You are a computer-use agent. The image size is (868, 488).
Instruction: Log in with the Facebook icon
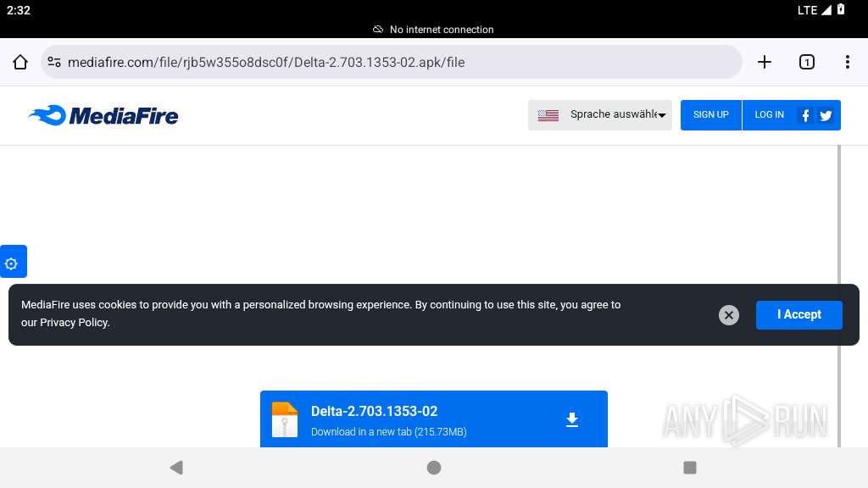click(805, 115)
